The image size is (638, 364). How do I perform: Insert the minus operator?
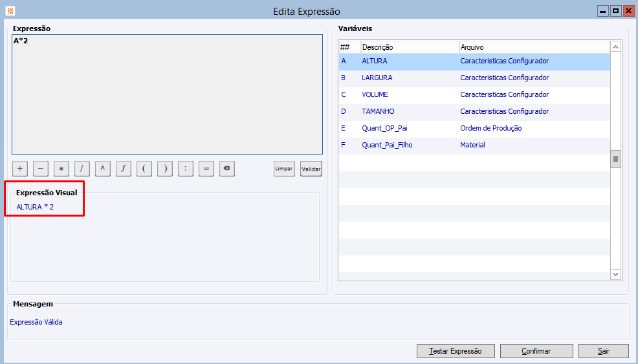pos(41,168)
